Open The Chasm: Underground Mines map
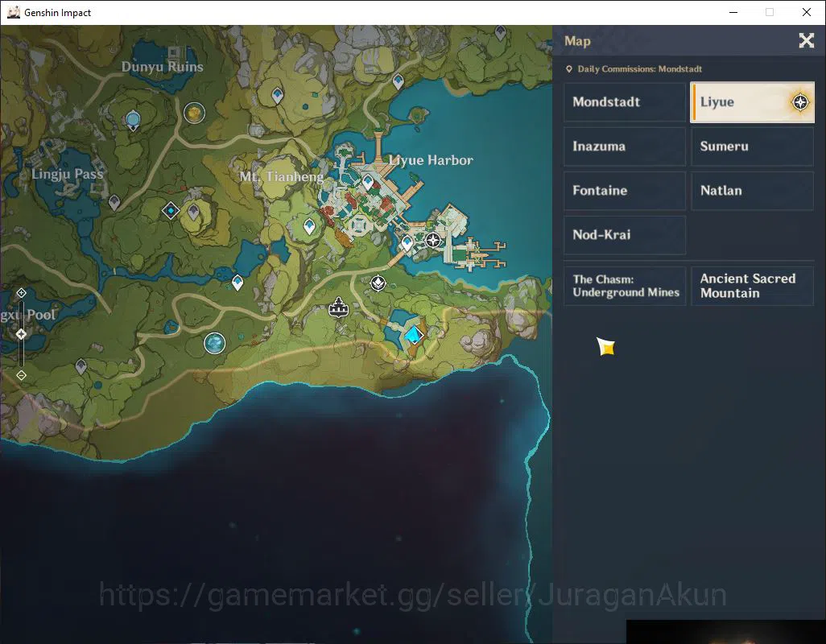The height and width of the screenshot is (644, 826). pyautogui.click(x=625, y=286)
